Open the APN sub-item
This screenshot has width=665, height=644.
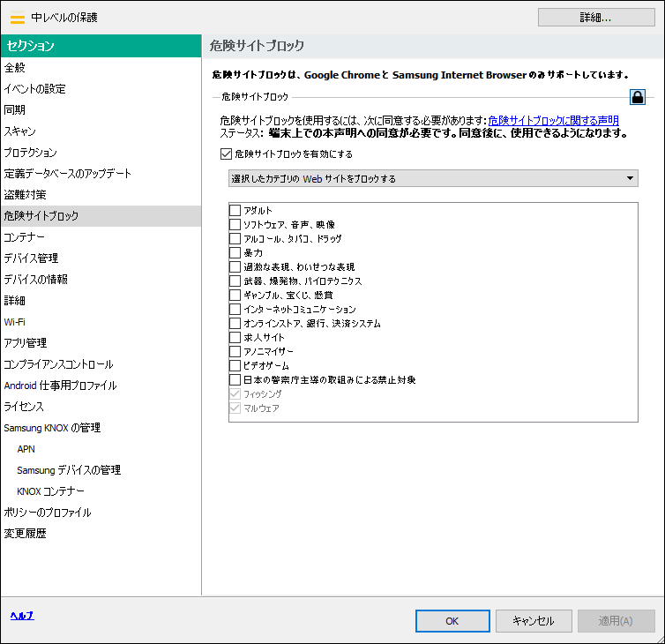(26, 449)
